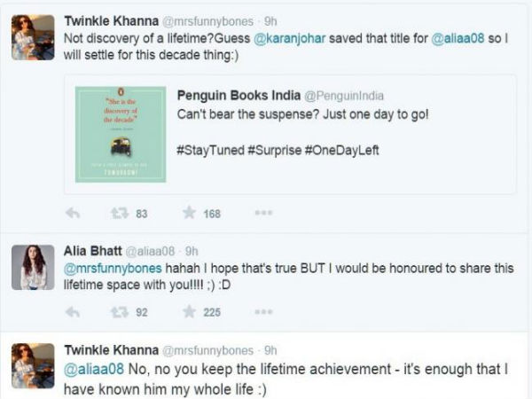532x399 pixels.
Task: Open the #OneDayLeft hashtag
Action: click(x=342, y=150)
